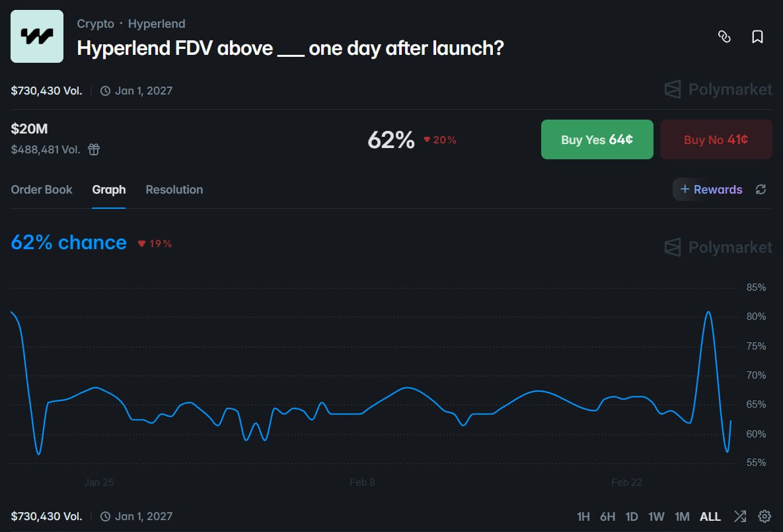Click the copy link icon
This screenshot has width=783, height=532.
[725, 37]
